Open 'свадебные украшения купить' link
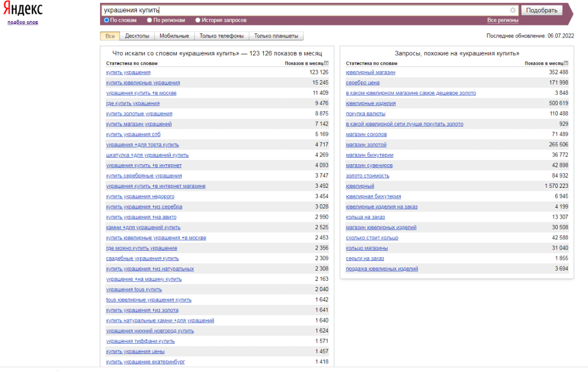Image resolution: width=588 pixels, height=372 pixels. tap(142, 258)
